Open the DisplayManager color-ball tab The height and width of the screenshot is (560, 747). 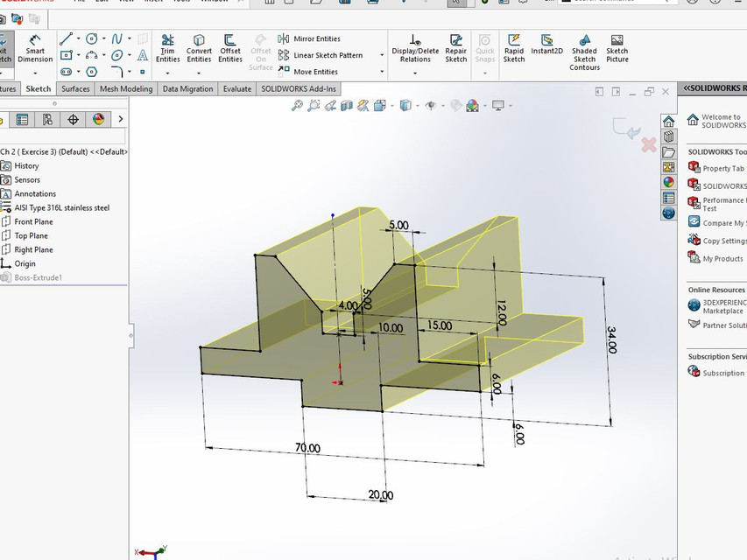click(x=99, y=120)
